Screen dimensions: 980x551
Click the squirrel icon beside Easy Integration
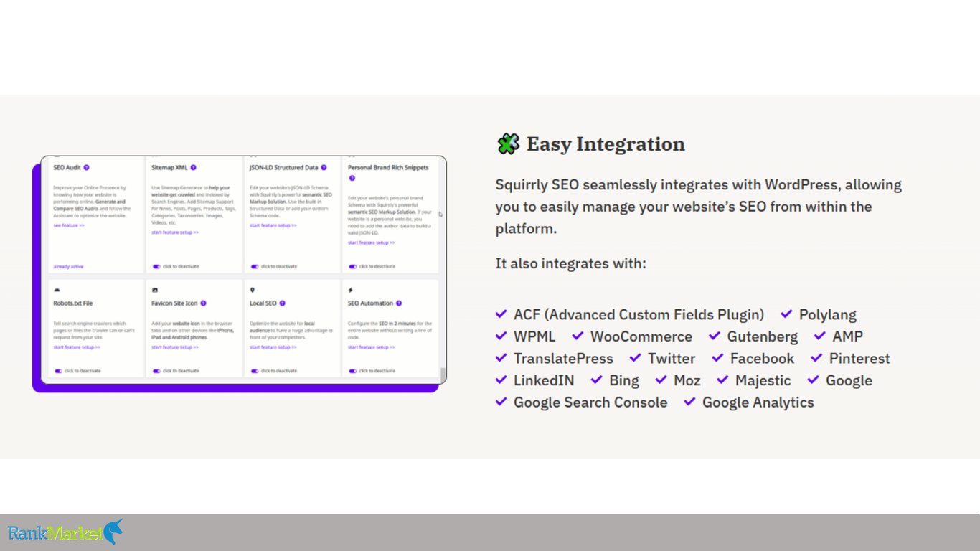pyautogui.click(x=508, y=143)
